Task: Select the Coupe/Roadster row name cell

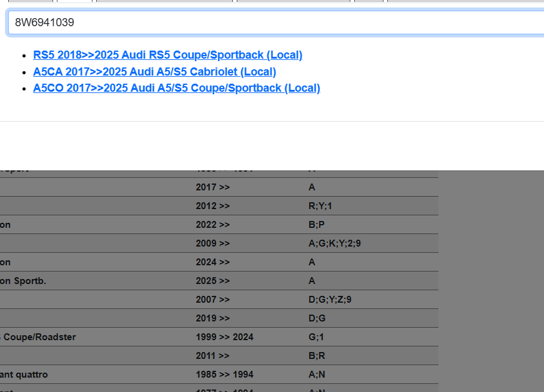Action: pyautogui.click(x=39, y=337)
